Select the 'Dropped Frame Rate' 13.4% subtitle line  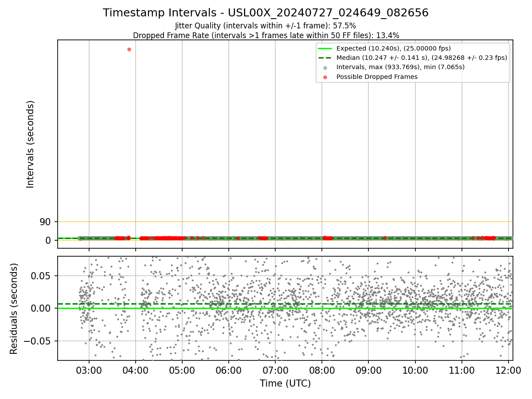tap(266, 35)
